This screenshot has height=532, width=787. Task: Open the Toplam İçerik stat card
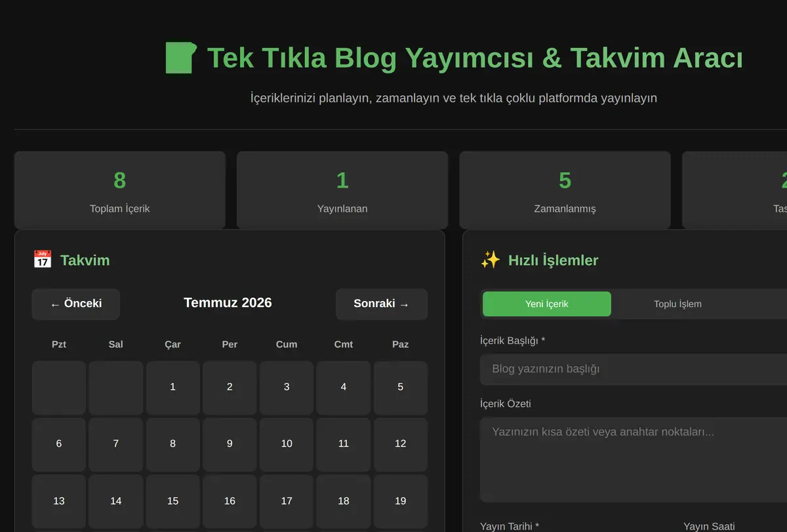[120, 190]
